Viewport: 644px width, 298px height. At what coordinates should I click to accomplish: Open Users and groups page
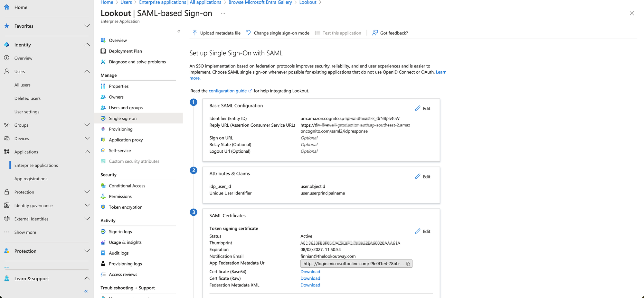pyautogui.click(x=126, y=108)
